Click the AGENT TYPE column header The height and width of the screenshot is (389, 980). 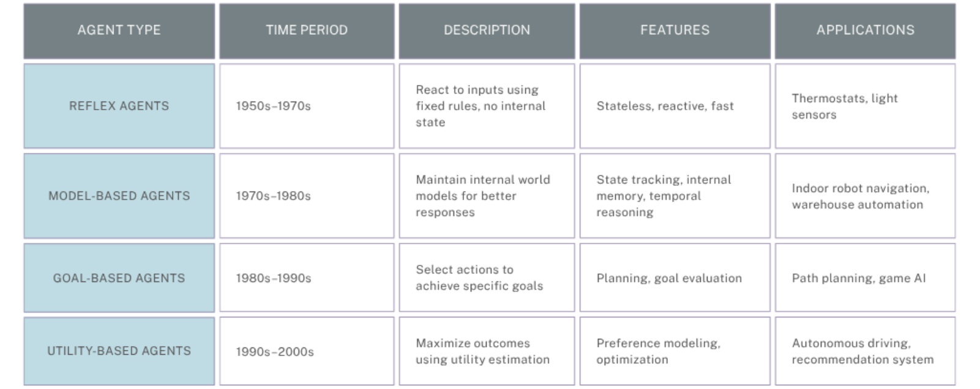point(119,31)
